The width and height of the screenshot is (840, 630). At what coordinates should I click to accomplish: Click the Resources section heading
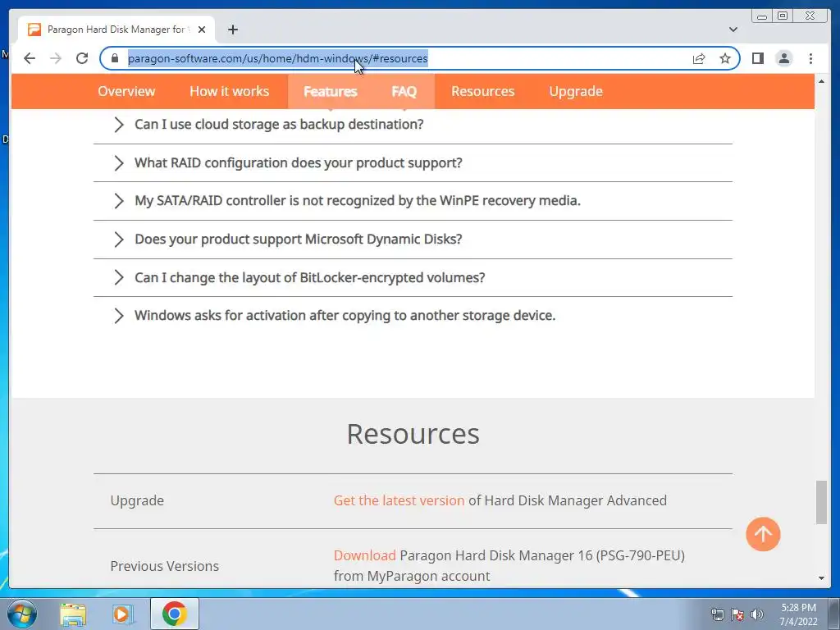pyautogui.click(x=413, y=434)
